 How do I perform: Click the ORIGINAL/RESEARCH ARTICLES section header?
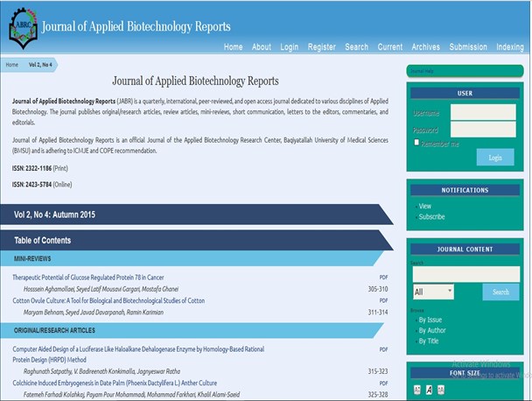click(54, 330)
